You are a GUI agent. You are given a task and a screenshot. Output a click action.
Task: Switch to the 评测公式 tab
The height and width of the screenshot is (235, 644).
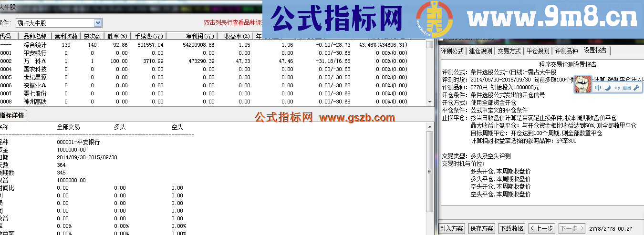(452, 51)
